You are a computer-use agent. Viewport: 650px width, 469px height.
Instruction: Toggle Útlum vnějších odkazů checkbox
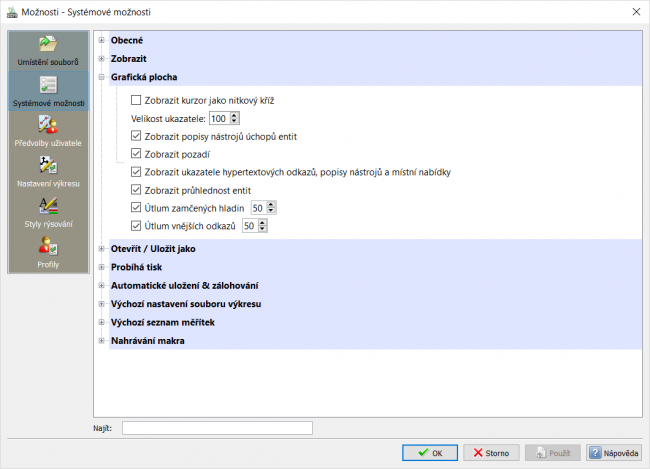(x=136, y=226)
